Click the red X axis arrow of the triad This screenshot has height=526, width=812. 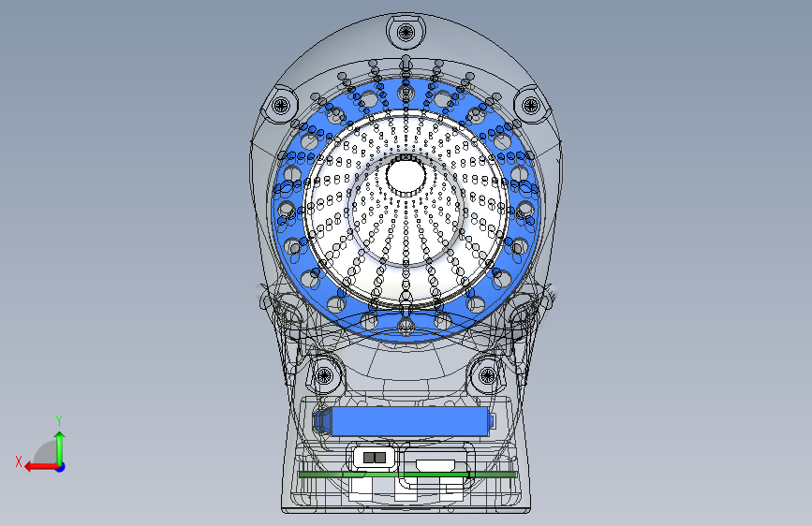[x=41, y=467]
